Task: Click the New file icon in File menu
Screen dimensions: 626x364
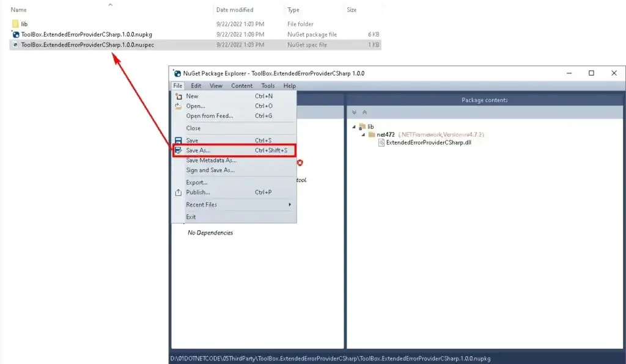Action: (x=179, y=96)
